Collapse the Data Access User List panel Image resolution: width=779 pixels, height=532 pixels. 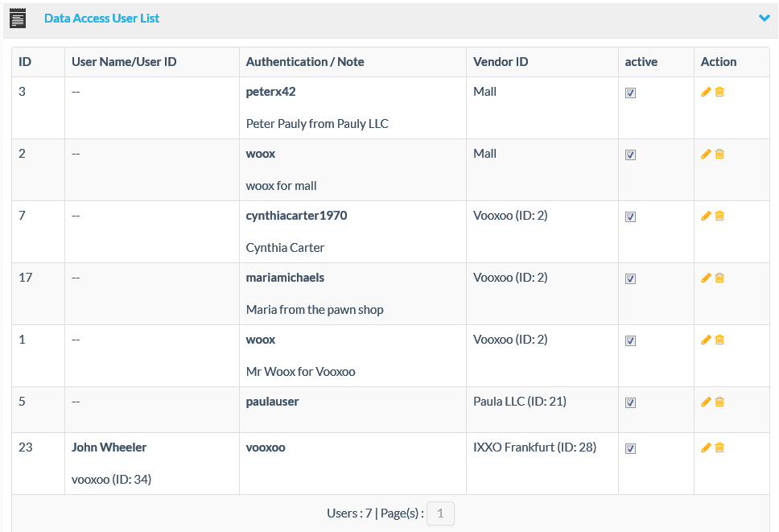coord(764,18)
